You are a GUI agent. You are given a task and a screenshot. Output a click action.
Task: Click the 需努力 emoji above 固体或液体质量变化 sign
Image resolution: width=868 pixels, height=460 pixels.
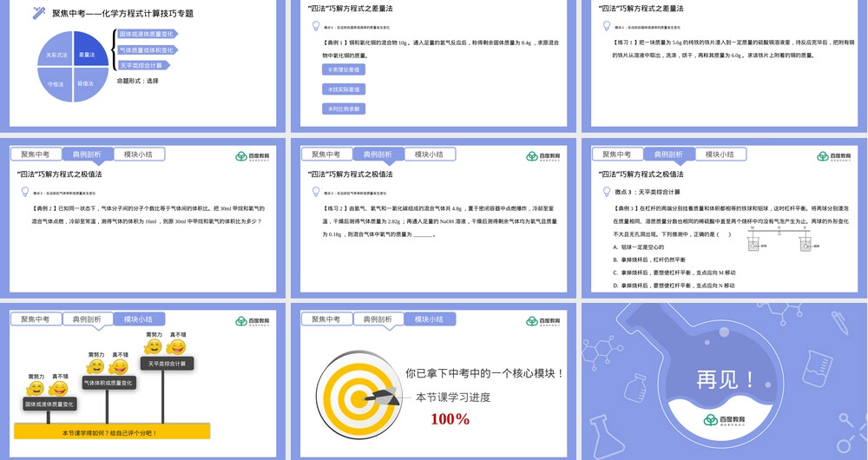click(x=36, y=388)
